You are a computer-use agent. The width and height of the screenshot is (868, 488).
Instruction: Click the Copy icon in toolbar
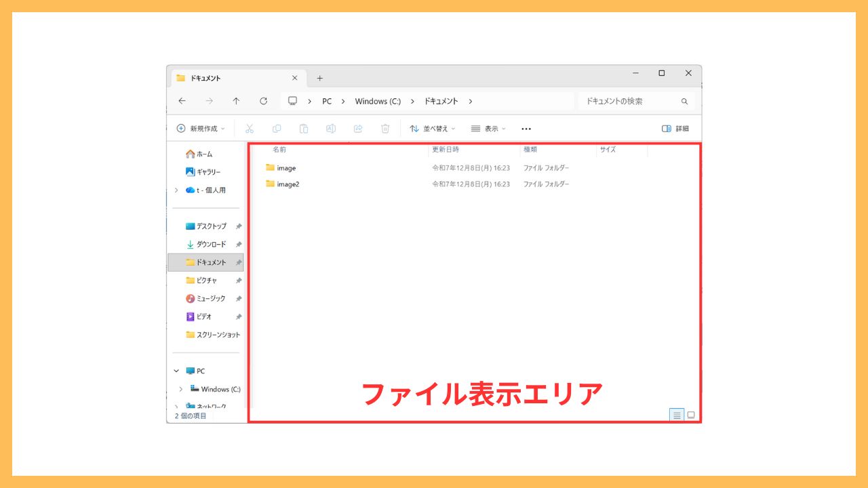(x=277, y=128)
